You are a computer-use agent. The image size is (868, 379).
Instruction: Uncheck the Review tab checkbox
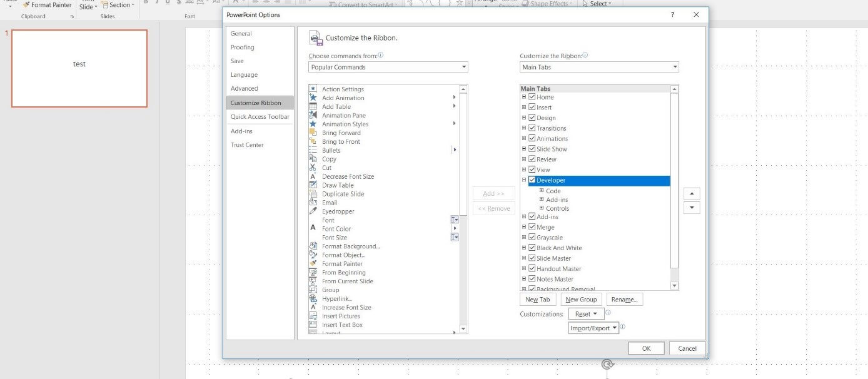532,159
